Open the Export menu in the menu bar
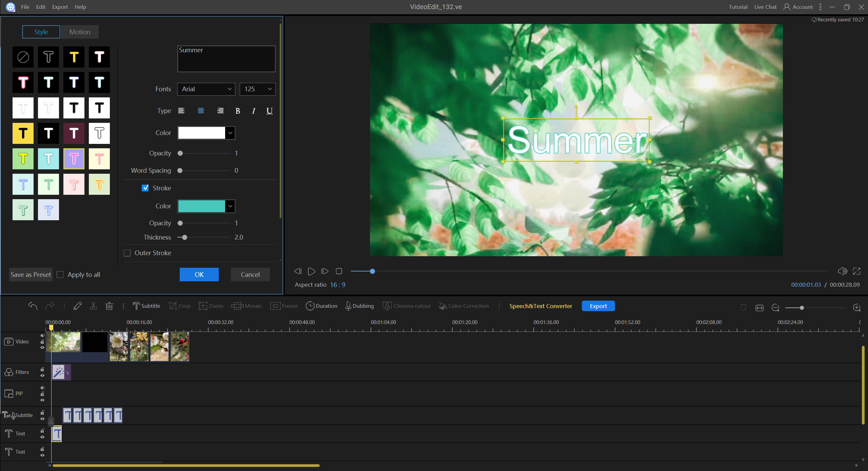This screenshot has width=868, height=471. 60,6
